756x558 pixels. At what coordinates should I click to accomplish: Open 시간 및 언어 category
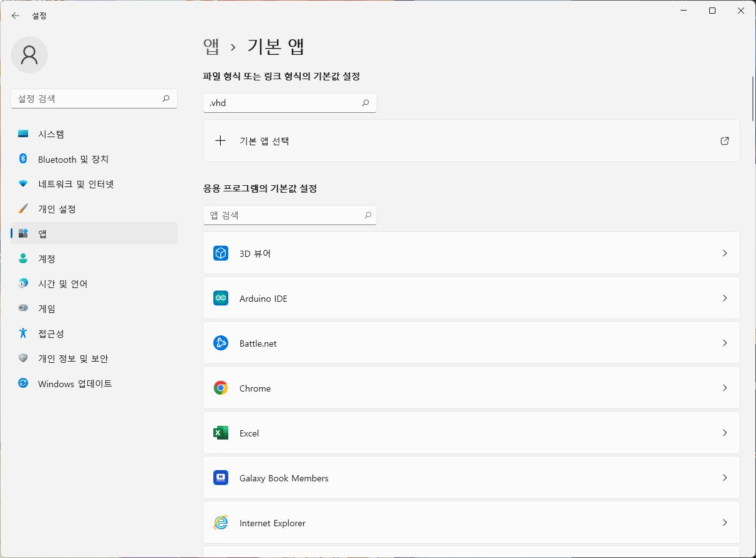pos(94,284)
